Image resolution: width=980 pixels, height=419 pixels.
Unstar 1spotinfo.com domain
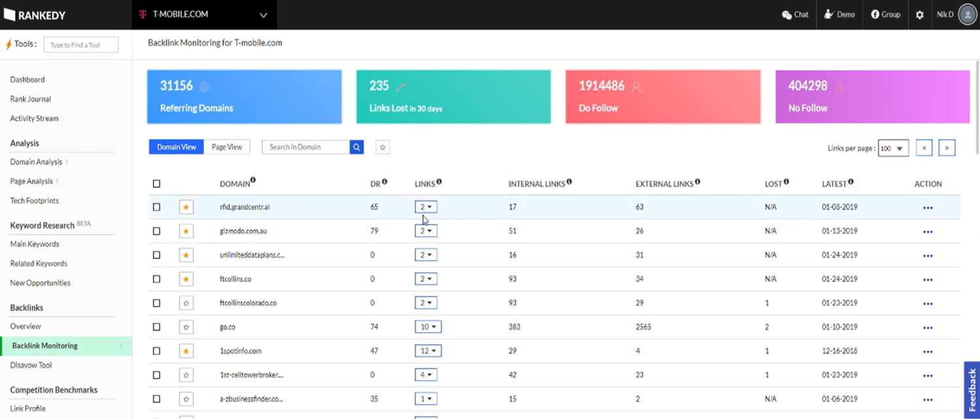[x=186, y=351]
